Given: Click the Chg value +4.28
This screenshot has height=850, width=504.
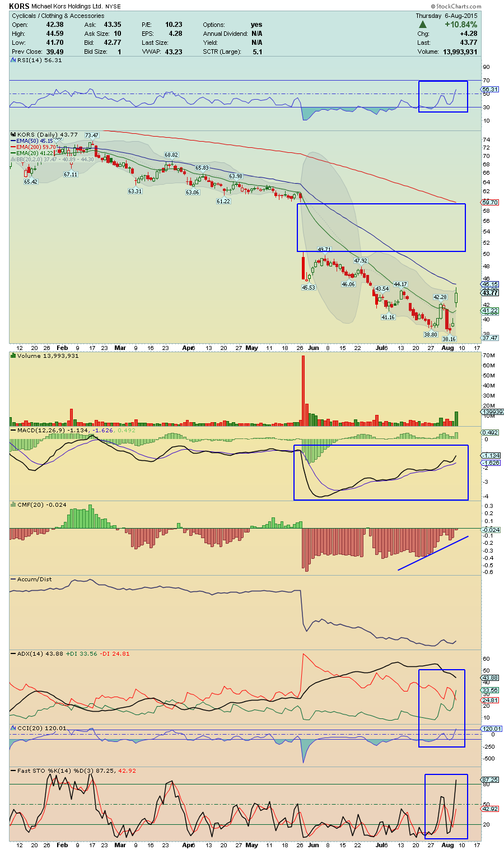Looking at the screenshot, I should [468, 34].
